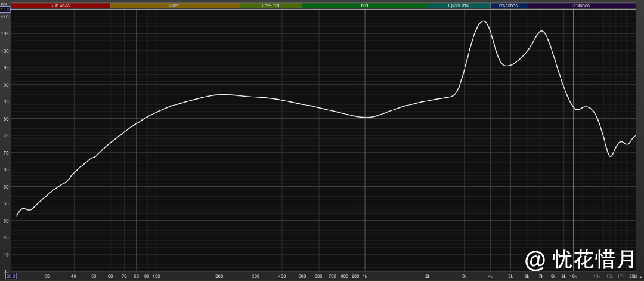Click the Upper mid band label
The width and height of the screenshot is (644, 281).
(459, 5)
